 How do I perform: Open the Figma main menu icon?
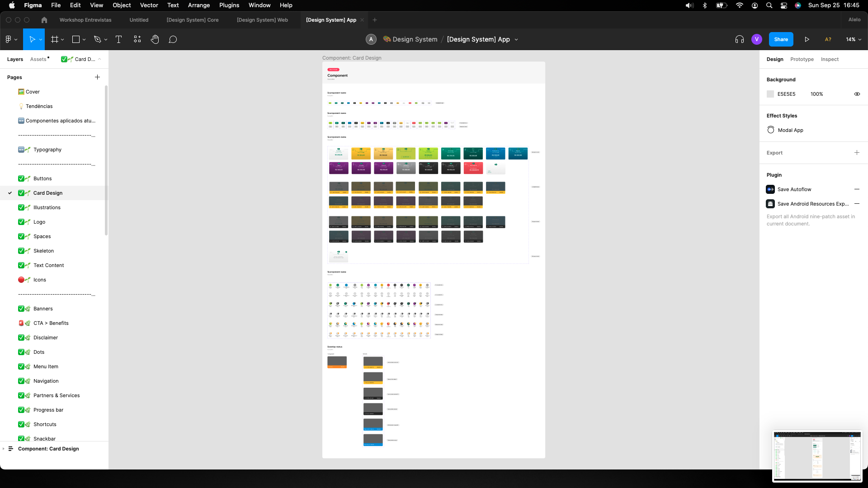9,39
